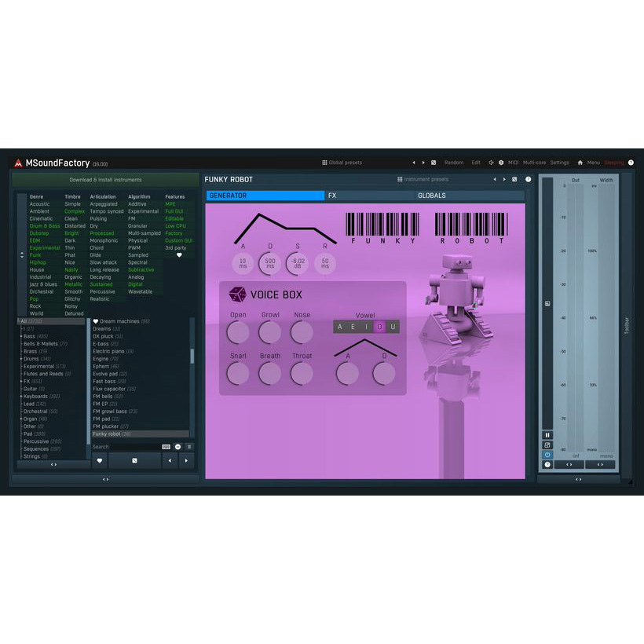644x644 pixels.
Task: Click the Random button in top bar
Action: (454, 163)
